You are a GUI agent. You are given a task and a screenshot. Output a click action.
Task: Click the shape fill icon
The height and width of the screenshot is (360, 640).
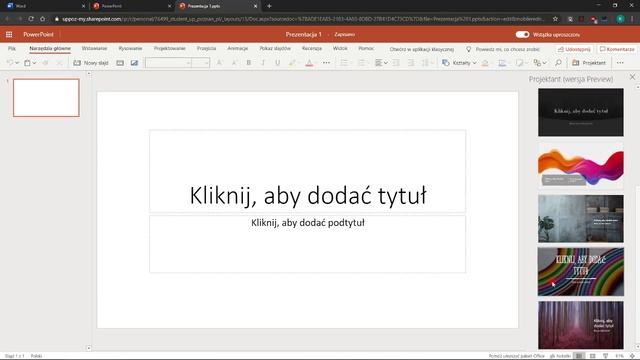(485, 63)
